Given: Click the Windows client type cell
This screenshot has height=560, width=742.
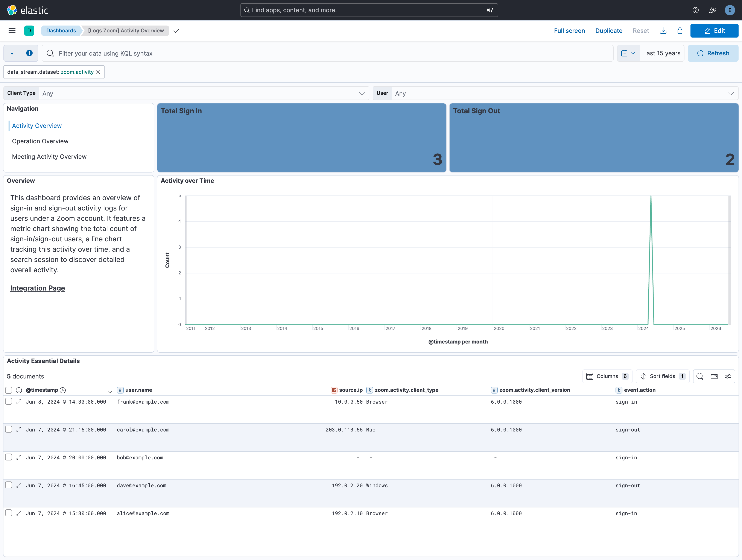Looking at the screenshot, I should click(x=377, y=485).
